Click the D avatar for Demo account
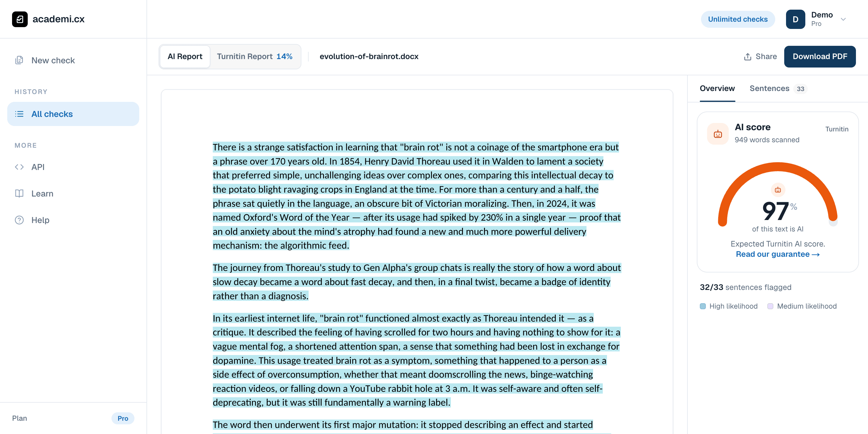Image resolution: width=868 pixels, height=434 pixels. coord(795,19)
